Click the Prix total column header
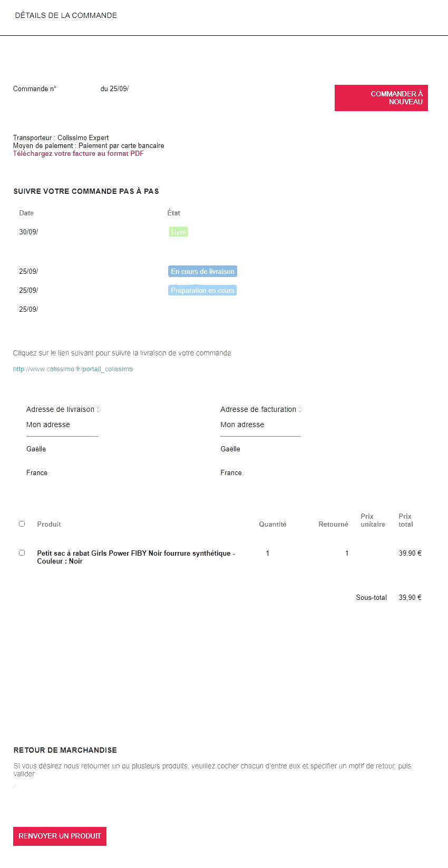 point(405,520)
